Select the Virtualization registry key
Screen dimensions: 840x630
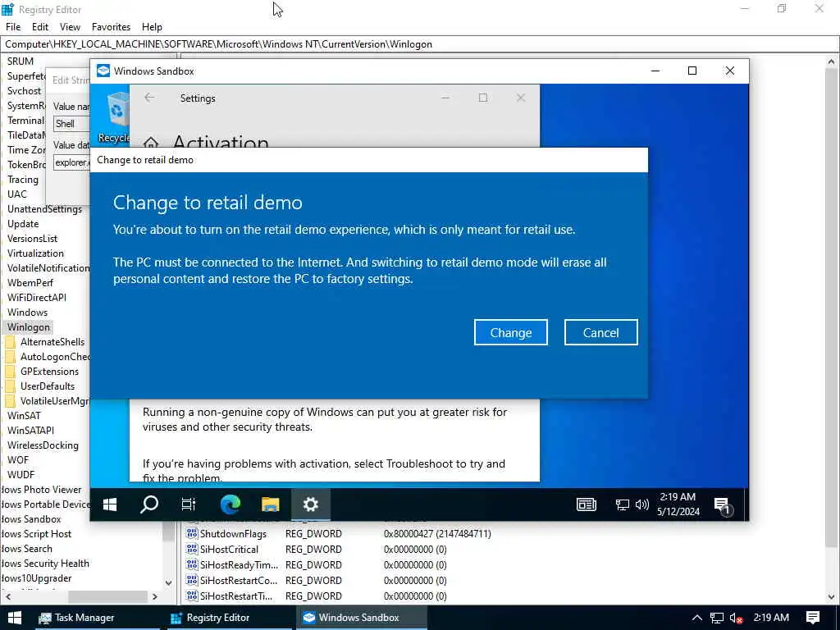pyautogui.click(x=35, y=253)
